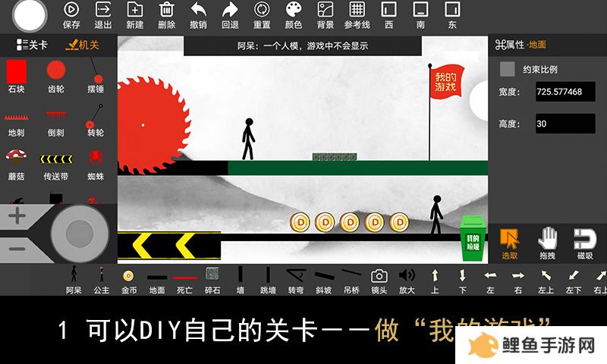
Task: Open the 颜色 palette icon
Action: [x=294, y=9]
